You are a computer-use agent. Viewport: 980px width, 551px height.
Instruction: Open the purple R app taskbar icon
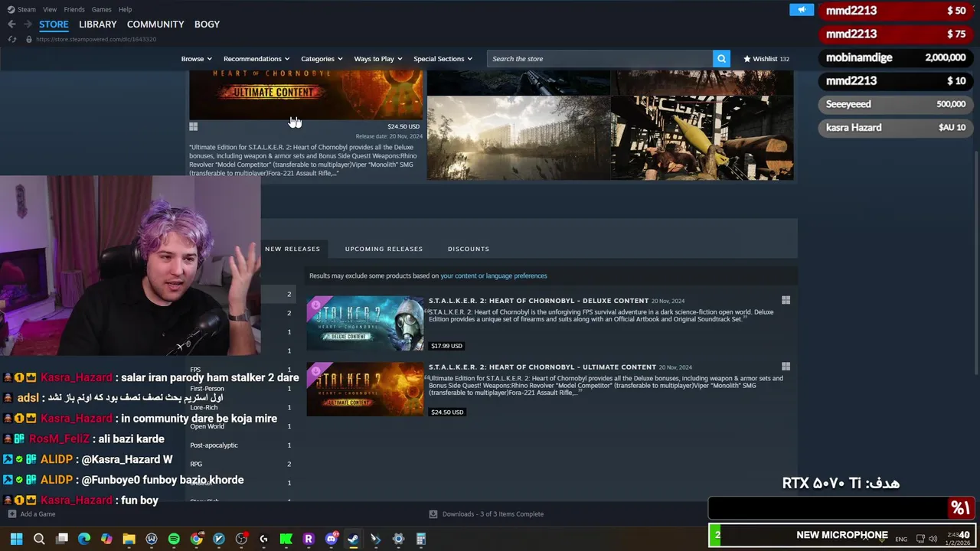(309, 539)
